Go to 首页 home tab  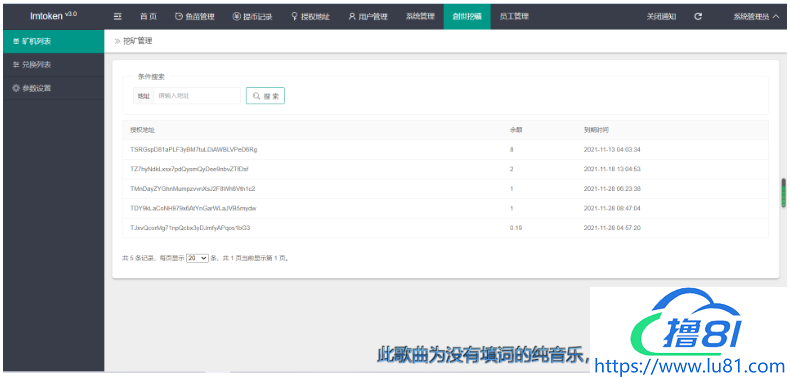(x=148, y=16)
